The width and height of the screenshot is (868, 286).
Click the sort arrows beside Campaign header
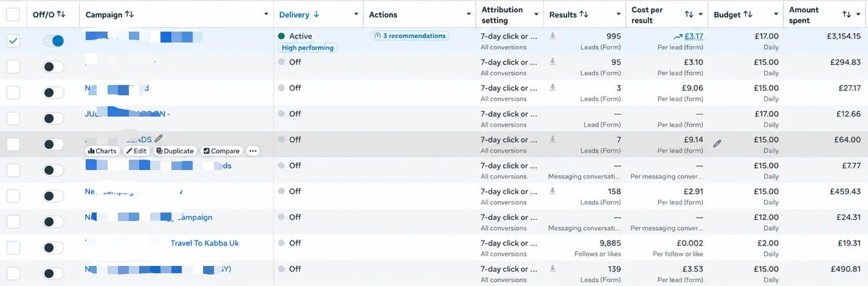click(129, 14)
